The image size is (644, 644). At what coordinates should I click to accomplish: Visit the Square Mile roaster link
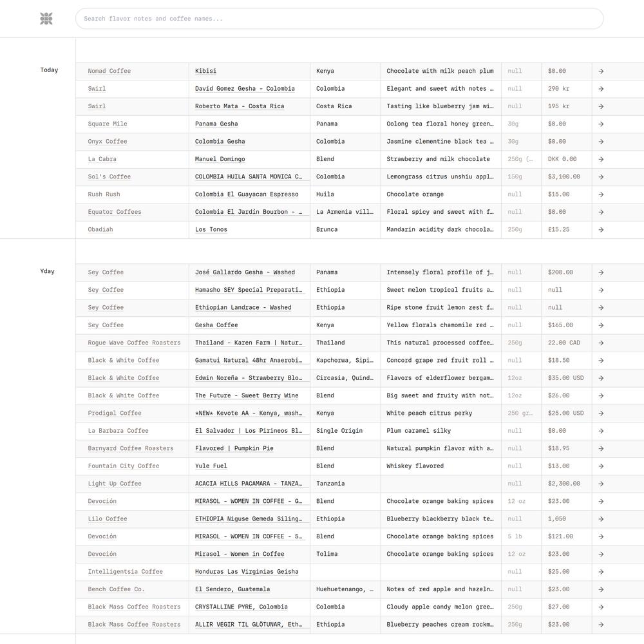(108, 124)
